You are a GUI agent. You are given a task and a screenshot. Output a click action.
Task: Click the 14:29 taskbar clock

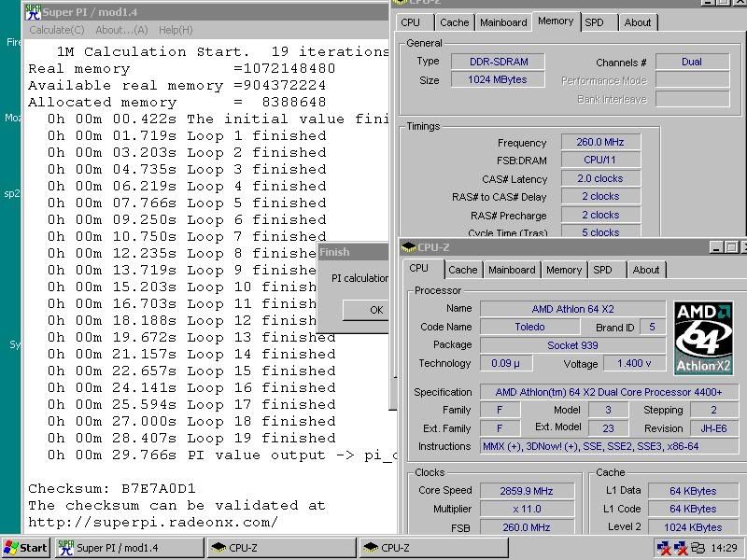[724, 548]
